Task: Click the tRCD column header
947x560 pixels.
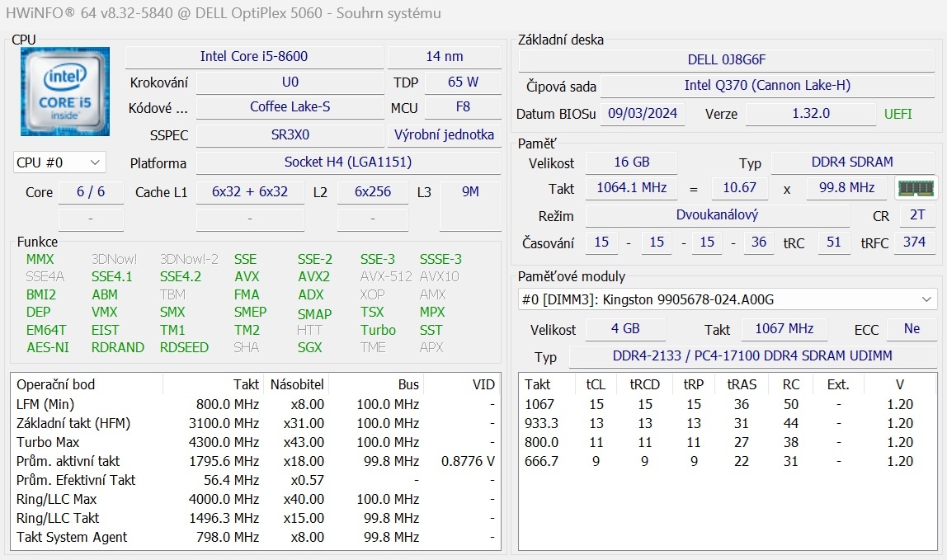Action: [644, 384]
